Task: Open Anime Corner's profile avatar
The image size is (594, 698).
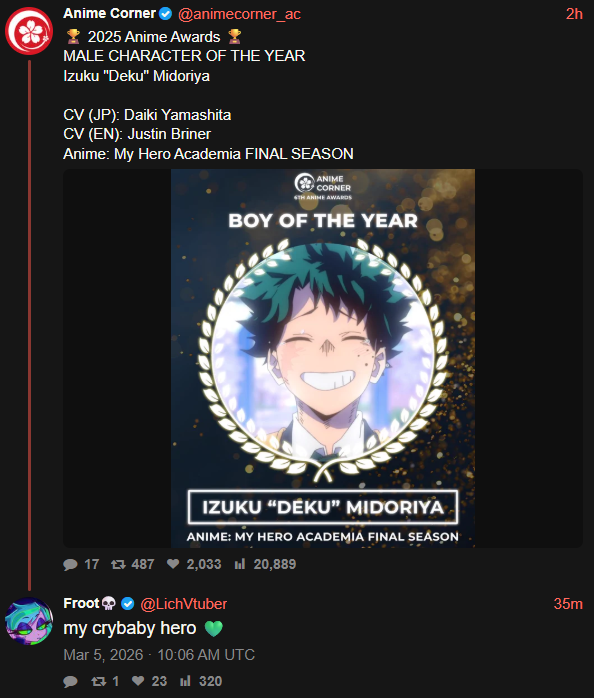Action: pyautogui.click(x=29, y=31)
